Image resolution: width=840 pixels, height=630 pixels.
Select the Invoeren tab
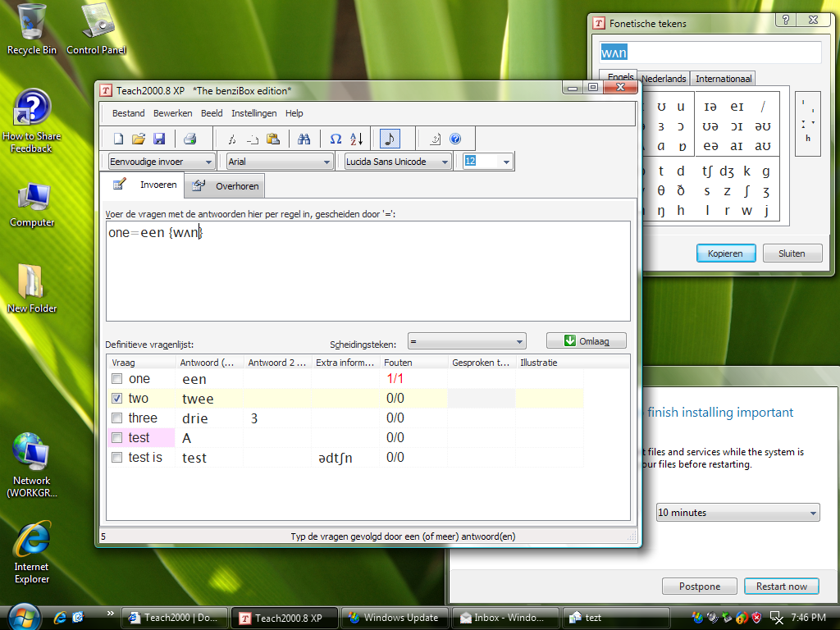(144, 185)
